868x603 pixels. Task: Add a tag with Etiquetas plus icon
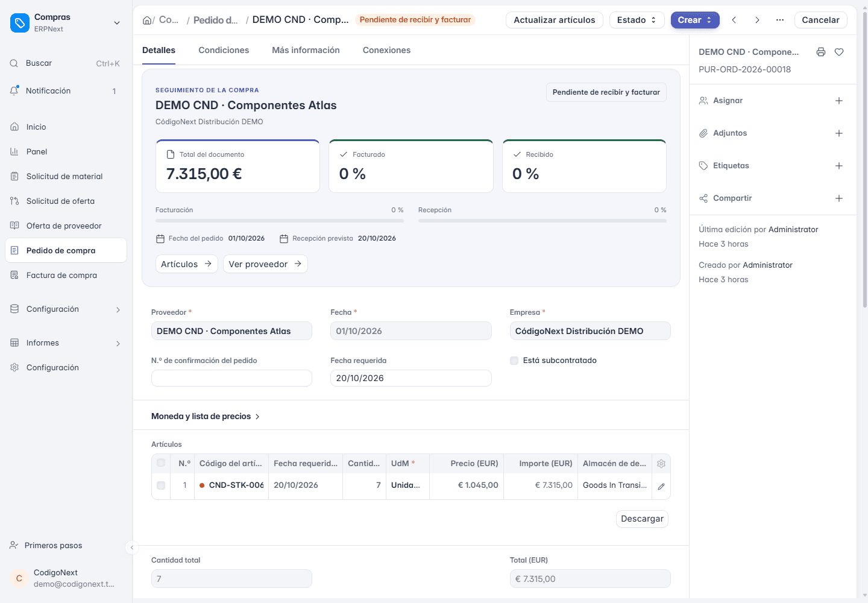[x=839, y=166]
